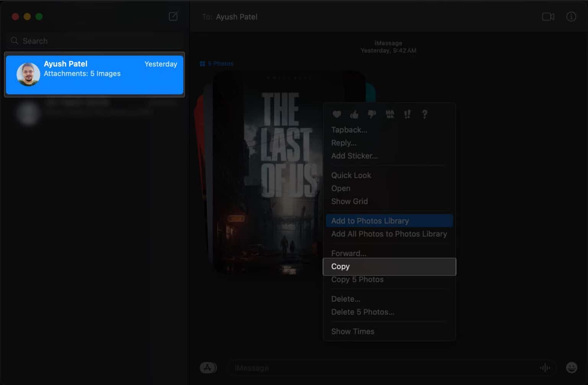Screen dimensions: 588x385
Task: Select the thumbs-up Tapback reaction
Action: pyautogui.click(x=354, y=114)
